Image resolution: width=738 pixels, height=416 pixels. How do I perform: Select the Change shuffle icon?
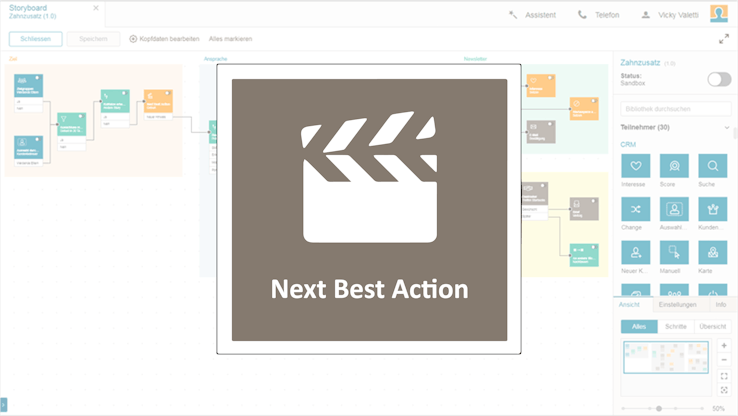pyautogui.click(x=635, y=209)
